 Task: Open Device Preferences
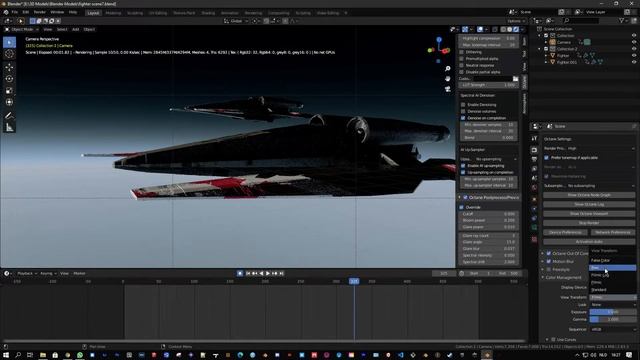point(565,233)
